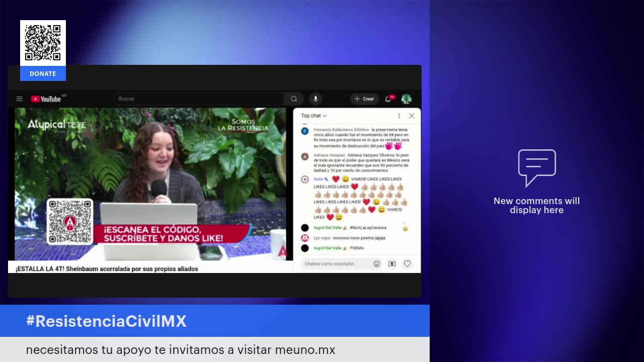Open the notifications bell
The image size is (644, 362).
[x=388, y=99]
